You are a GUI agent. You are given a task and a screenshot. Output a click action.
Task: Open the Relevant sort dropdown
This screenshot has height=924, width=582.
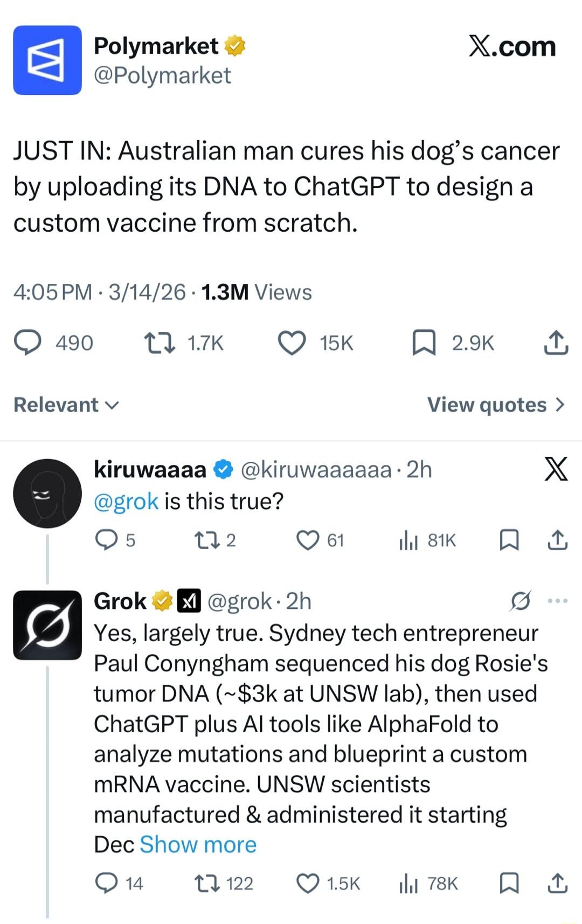click(65, 404)
